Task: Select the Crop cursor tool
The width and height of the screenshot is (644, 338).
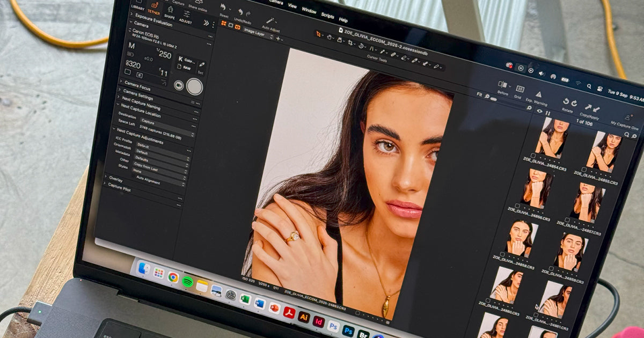Action: pyautogui.click(x=351, y=42)
